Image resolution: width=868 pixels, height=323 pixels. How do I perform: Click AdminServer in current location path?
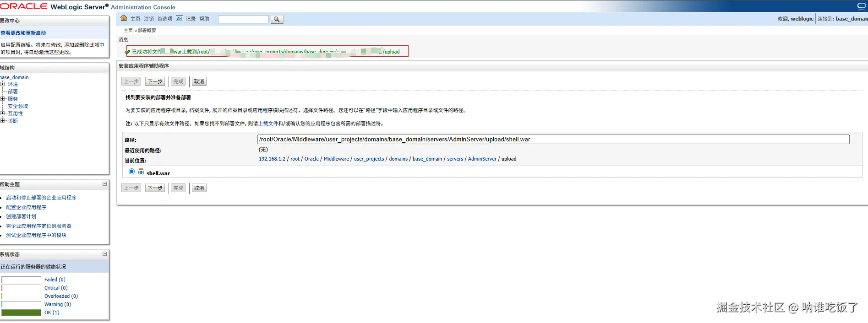pos(482,159)
